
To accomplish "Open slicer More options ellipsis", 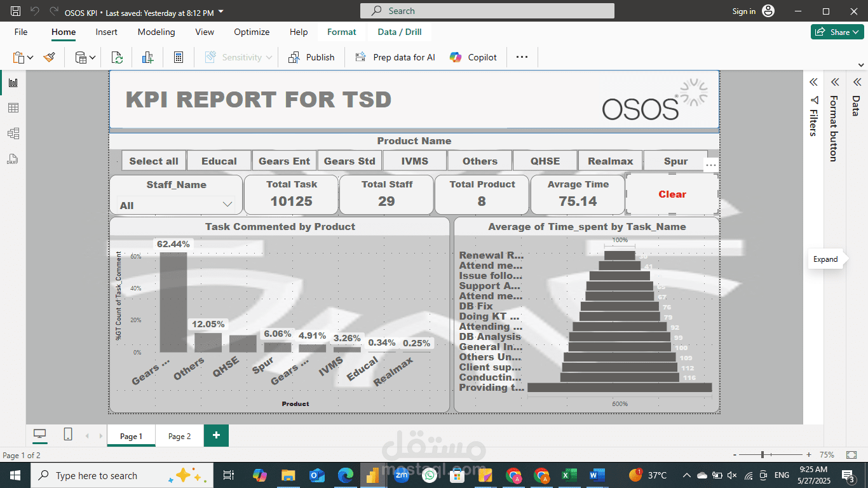I will (711, 165).
